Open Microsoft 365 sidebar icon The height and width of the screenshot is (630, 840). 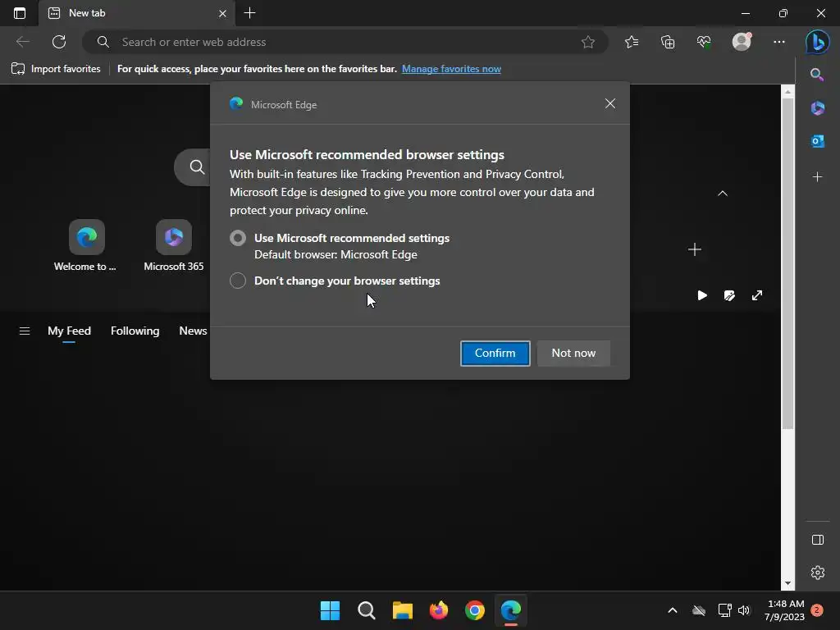pyautogui.click(x=818, y=108)
